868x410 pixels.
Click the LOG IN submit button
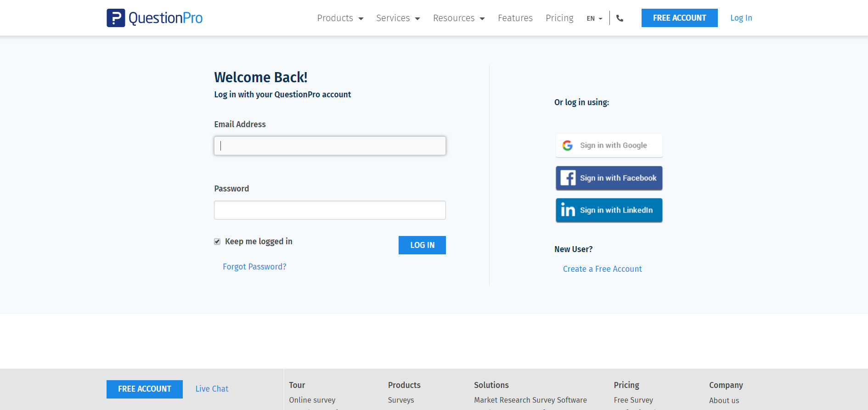tap(422, 245)
